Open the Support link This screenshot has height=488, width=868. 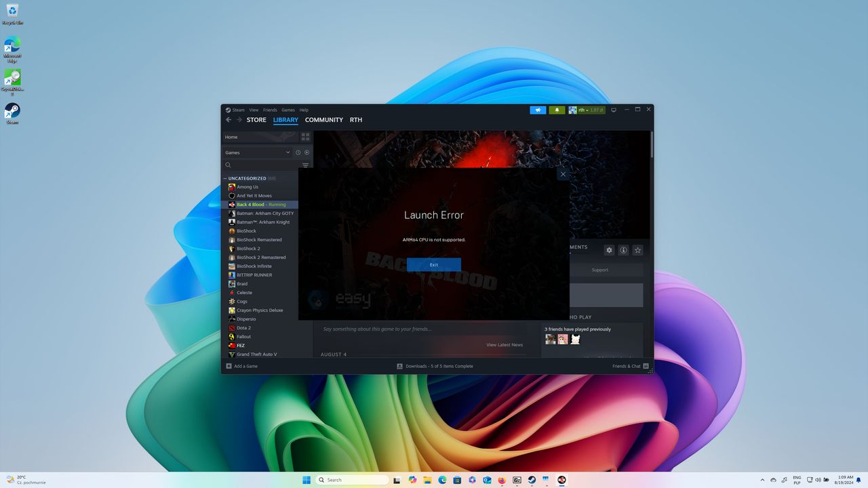(x=600, y=270)
